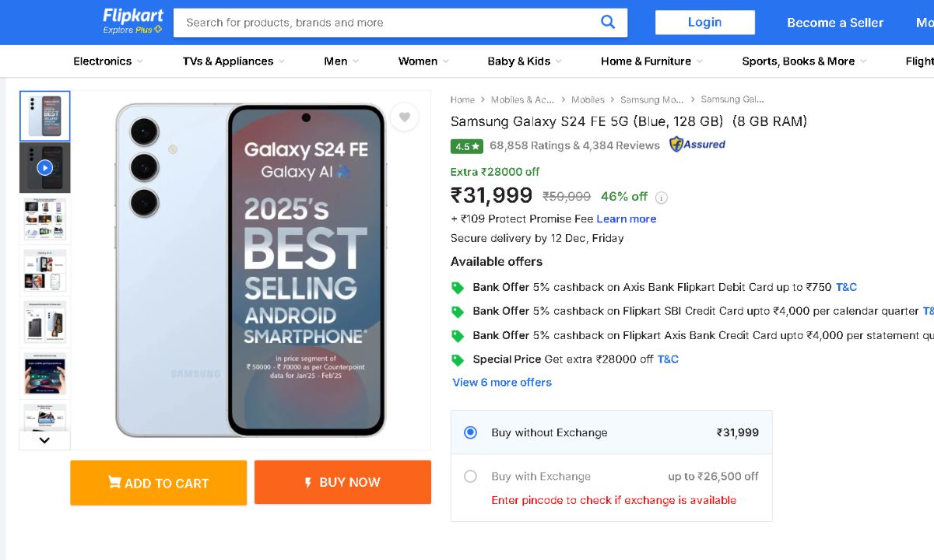Click the search magnifier icon

[608, 22]
